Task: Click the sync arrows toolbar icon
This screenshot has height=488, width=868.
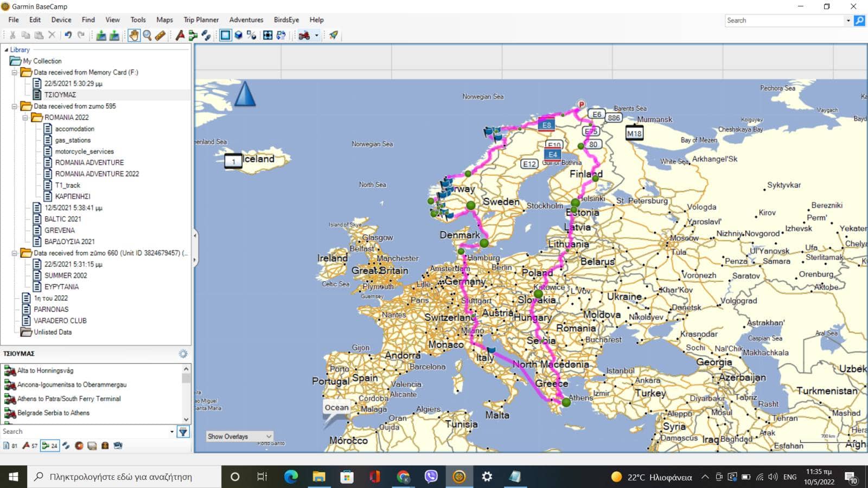Action: coord(281,35)
